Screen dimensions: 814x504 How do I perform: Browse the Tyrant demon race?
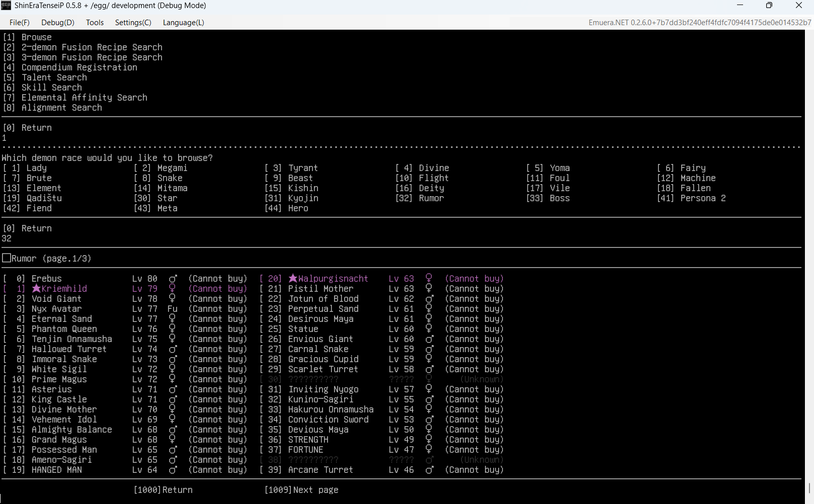pos(291,168)
